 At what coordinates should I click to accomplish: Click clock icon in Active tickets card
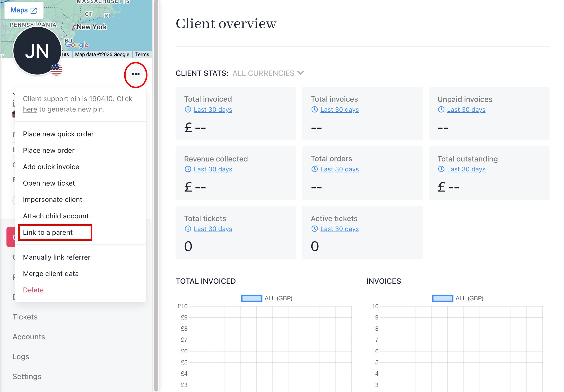pos(315,229)
